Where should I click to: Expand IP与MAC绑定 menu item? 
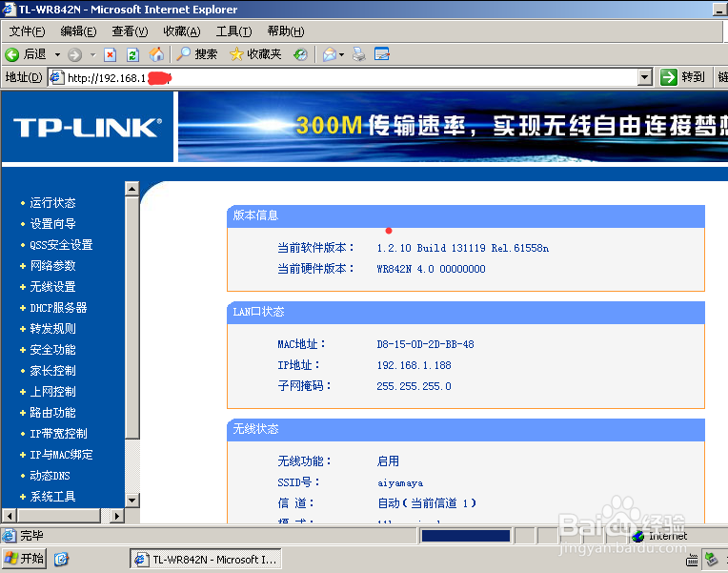pos(61,455)
